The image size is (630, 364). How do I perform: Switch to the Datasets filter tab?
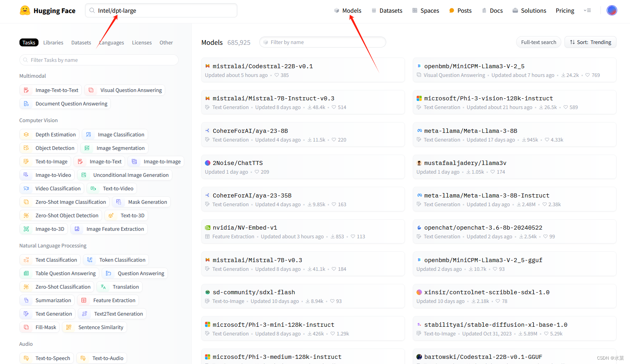tap(81, 42)
